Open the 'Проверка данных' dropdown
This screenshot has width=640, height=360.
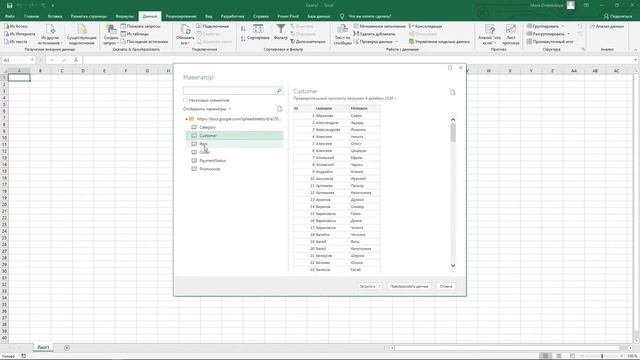pyautogui.click(x=397, y=42)
